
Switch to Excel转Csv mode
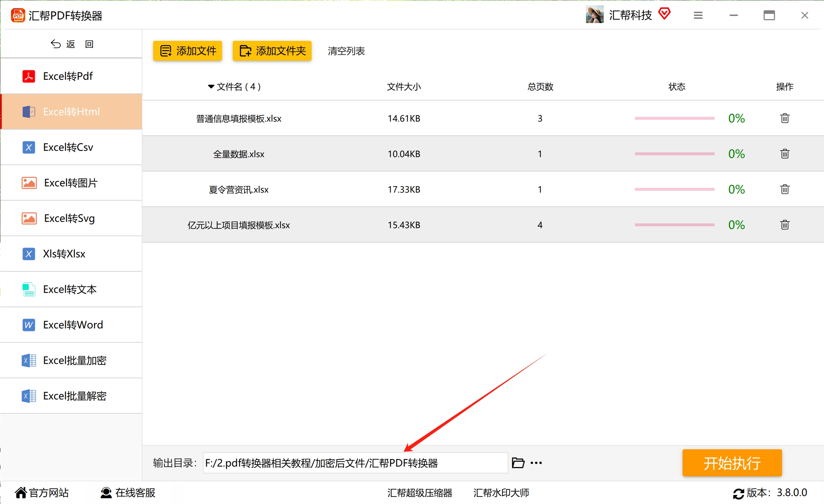pos(71,147)
